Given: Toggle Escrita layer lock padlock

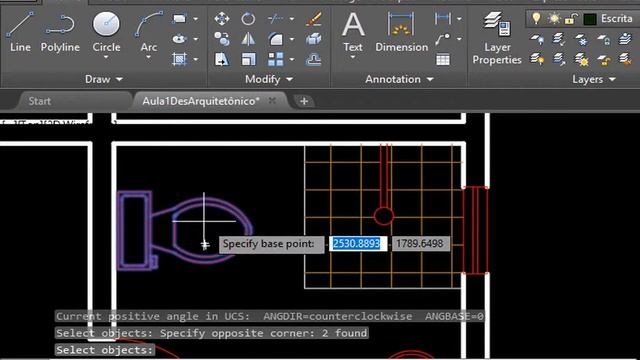Looking at the screenshot, I should pyautogui.click(x=572, y=18).
